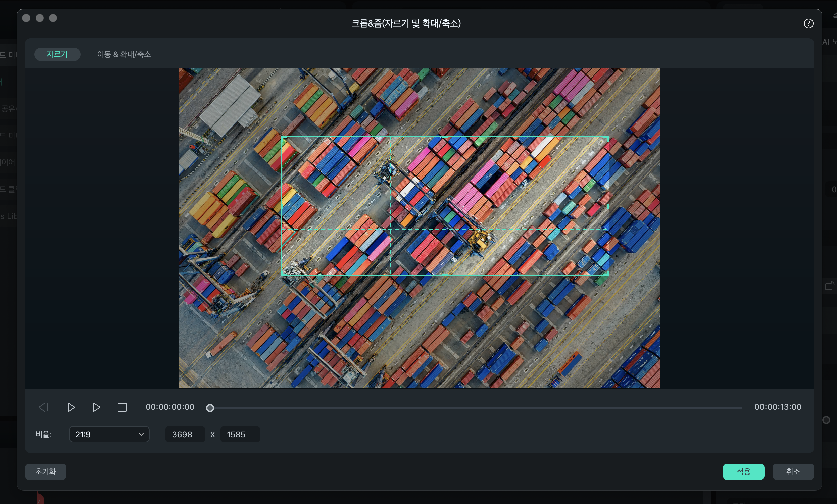Cancel the dialog with 취소
The image size is (837, 504).
(793, 471)
